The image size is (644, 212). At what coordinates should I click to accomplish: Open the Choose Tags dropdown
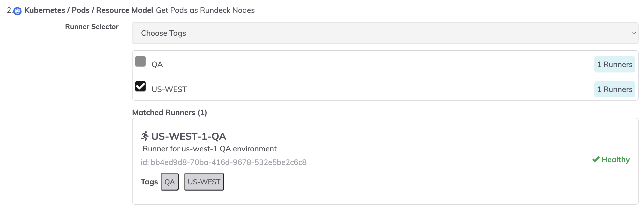click(x=325, y=33)
